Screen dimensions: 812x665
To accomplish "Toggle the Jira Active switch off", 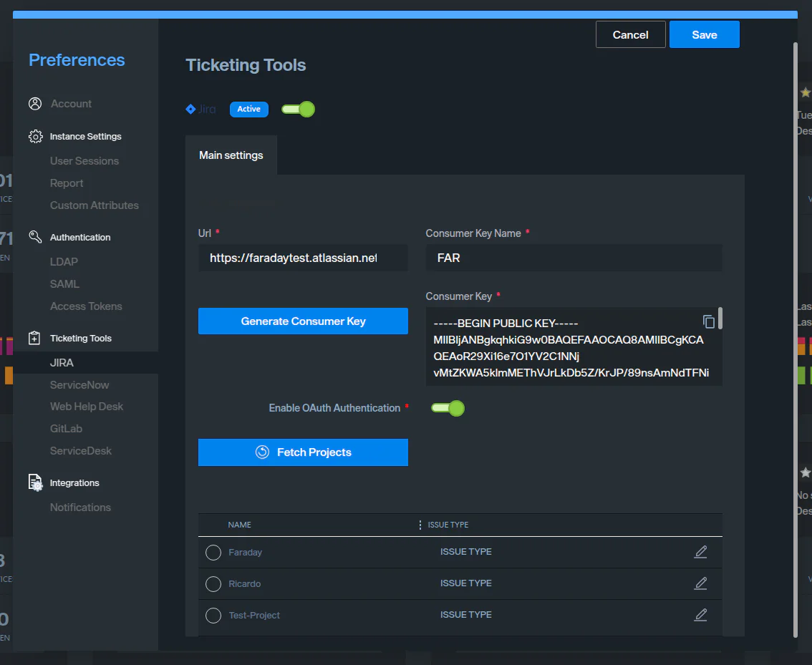I will tap(298, 110).
